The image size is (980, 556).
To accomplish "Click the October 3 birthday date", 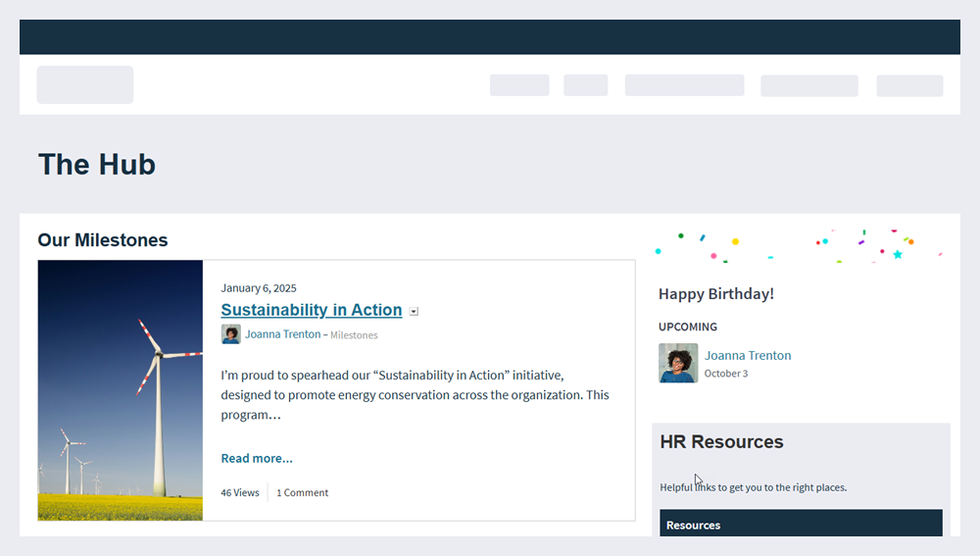I will 725,374.
